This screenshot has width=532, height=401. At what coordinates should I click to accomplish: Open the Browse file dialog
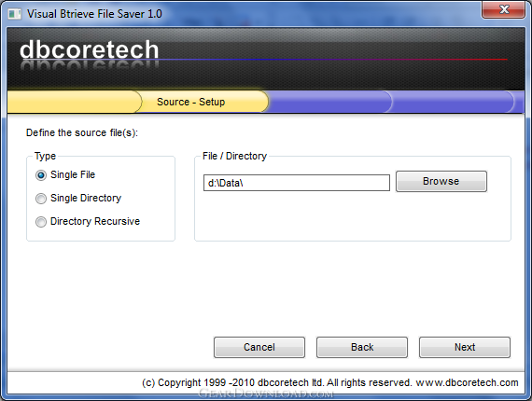(441, 181)
